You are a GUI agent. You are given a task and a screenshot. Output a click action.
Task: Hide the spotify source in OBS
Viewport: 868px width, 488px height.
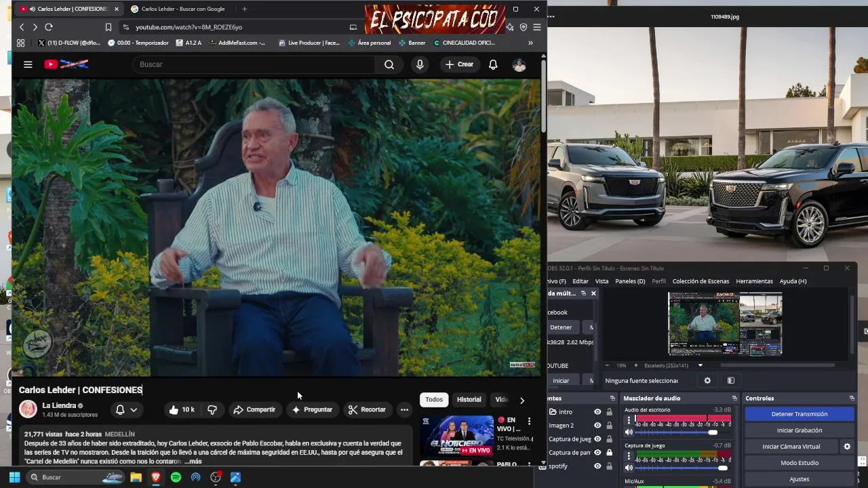click(x=597, y=466)
